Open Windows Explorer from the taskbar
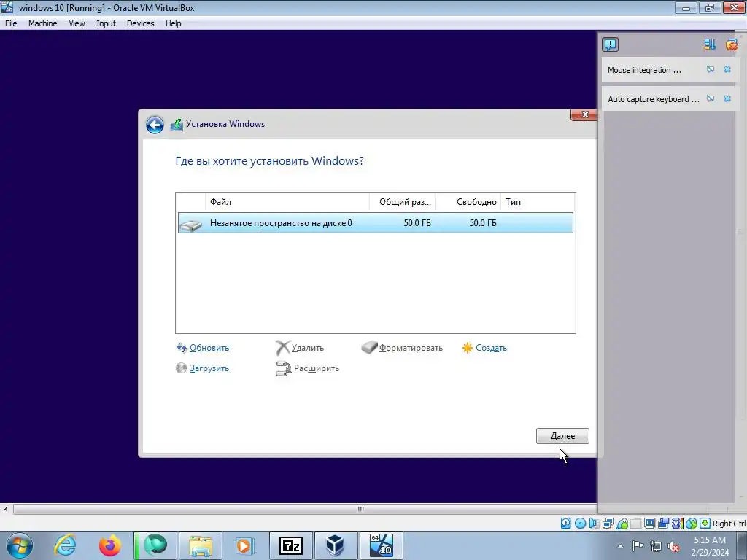 point(201,545)
